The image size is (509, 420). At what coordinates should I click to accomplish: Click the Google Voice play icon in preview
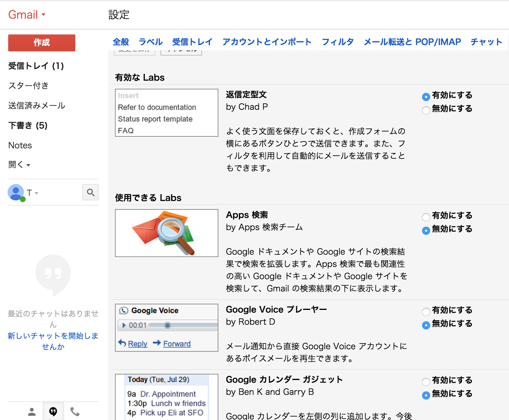point(124,325)
